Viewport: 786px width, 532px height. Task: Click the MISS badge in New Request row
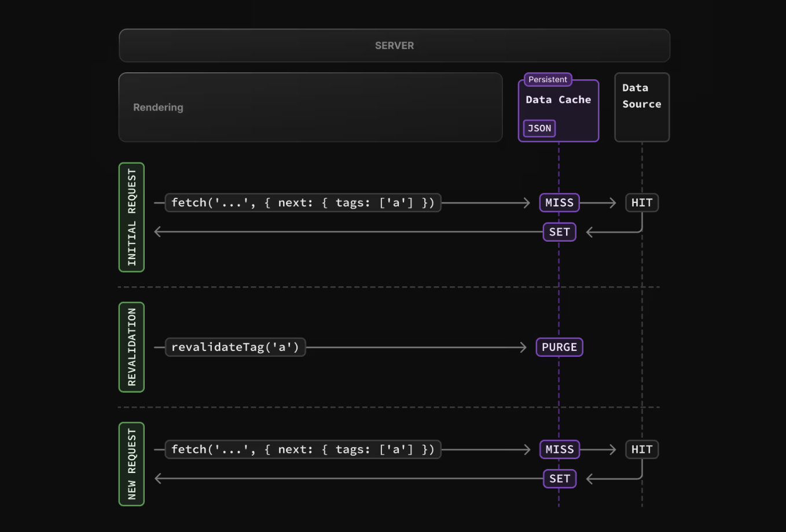pos(559,450)
